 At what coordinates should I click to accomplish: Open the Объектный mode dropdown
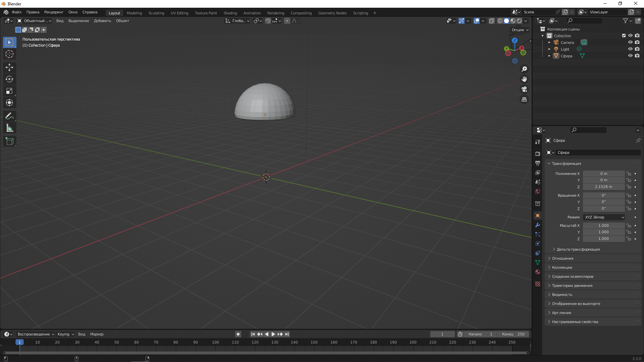(x=34, y=21)
